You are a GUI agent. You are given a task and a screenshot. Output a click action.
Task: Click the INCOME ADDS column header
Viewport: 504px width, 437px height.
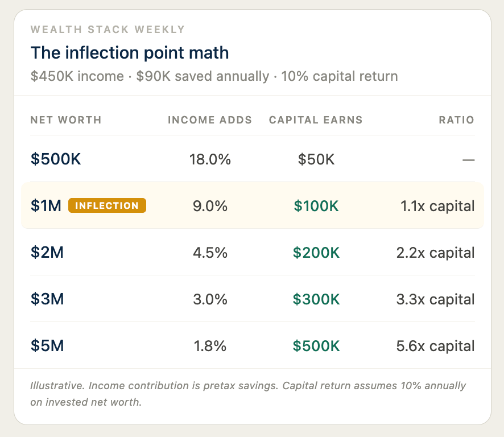(210, 120)
